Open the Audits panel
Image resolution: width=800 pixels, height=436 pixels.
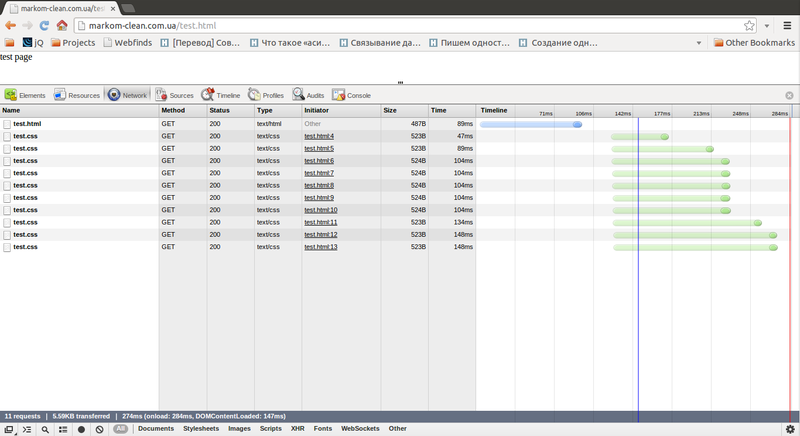[308, 95]
